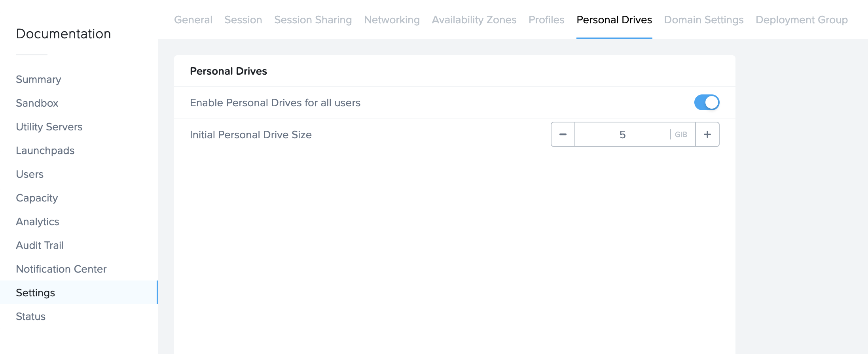Decrease the Initial Personal Drive Size
The height and width of the screenshot is (354, 868).
click(x=562, y=134)
